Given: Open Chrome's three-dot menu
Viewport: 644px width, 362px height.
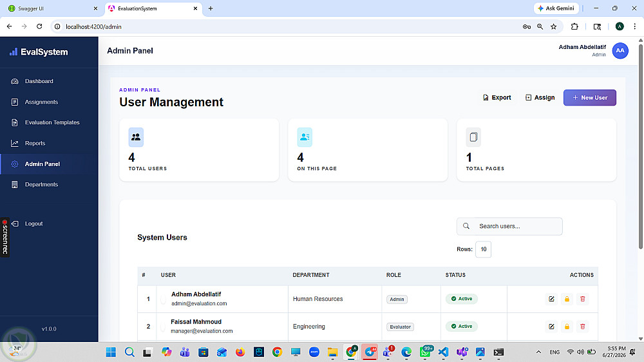Looking at the screenshot, I should [634, 26].
